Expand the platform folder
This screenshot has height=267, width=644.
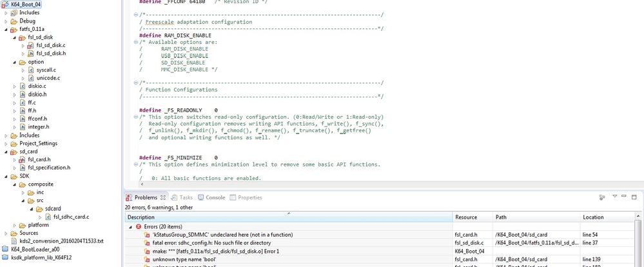pos(14,225)
